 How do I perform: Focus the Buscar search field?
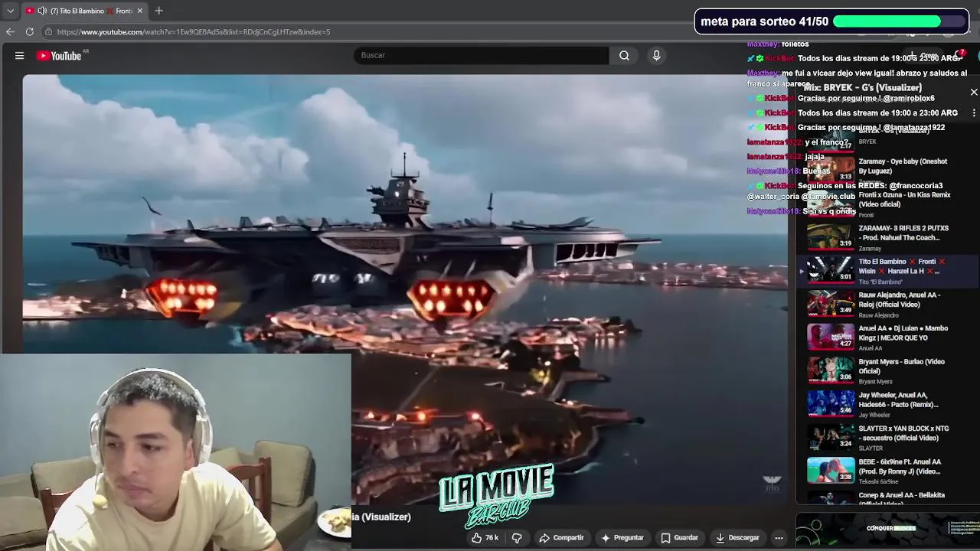click(481, 55)
